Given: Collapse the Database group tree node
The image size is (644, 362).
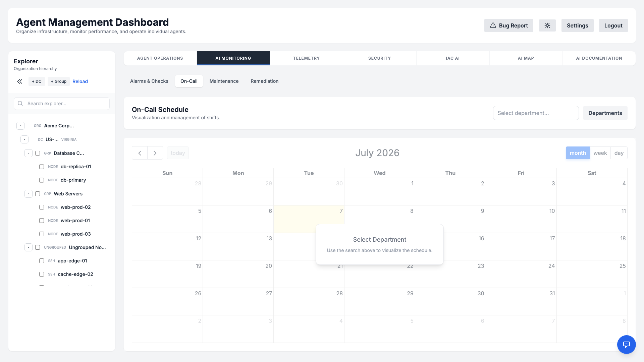Looking at the screenshot, I should tap(29, 153).
